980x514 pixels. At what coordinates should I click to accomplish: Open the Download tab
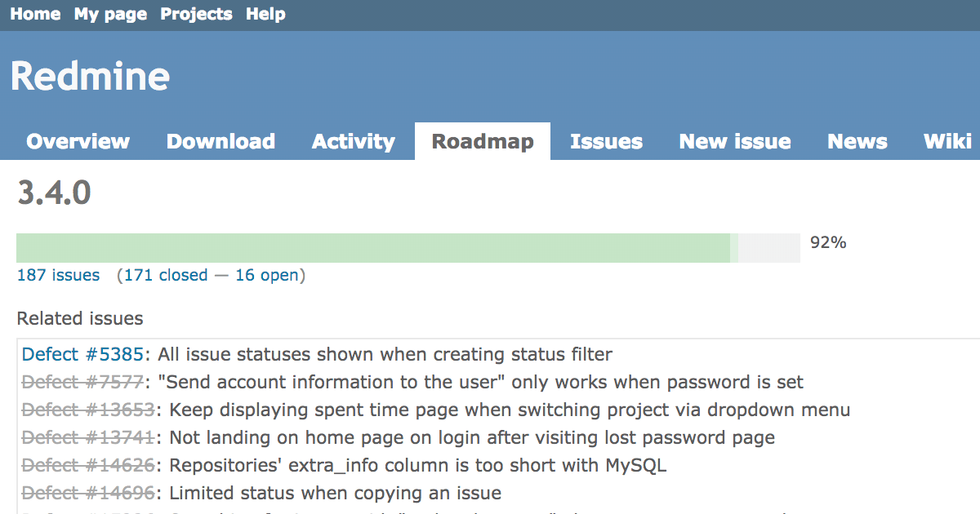(220, 142)
